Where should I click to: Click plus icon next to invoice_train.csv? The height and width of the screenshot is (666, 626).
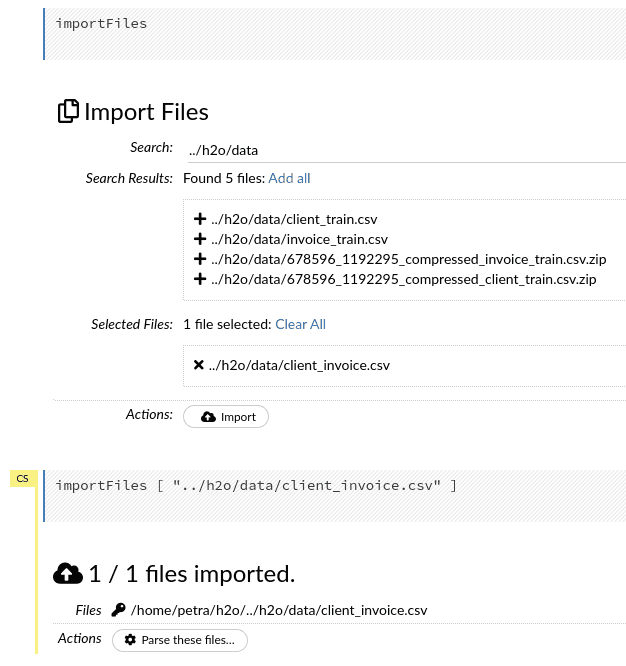pyautogui.click(x=200, y=239)
